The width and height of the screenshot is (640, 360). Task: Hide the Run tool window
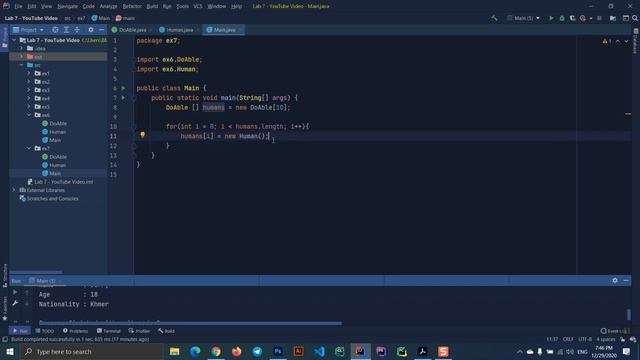point(626,280)
